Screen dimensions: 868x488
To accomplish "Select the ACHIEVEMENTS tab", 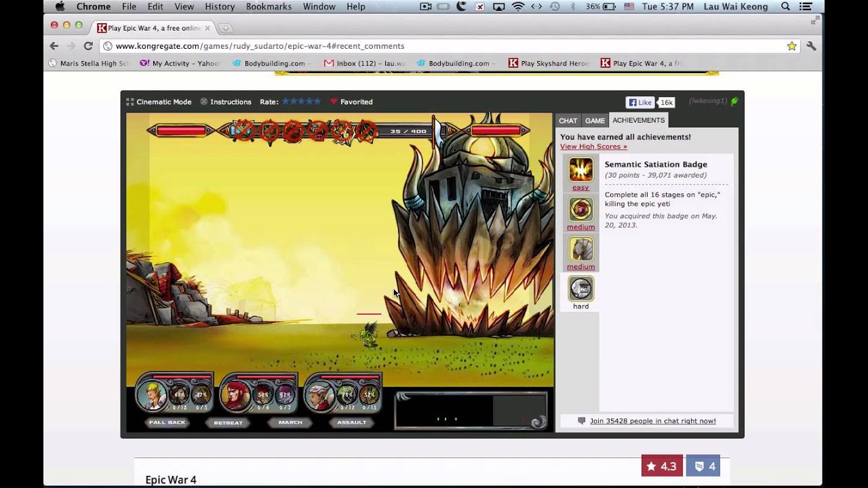I will click(x=638, y=120).
